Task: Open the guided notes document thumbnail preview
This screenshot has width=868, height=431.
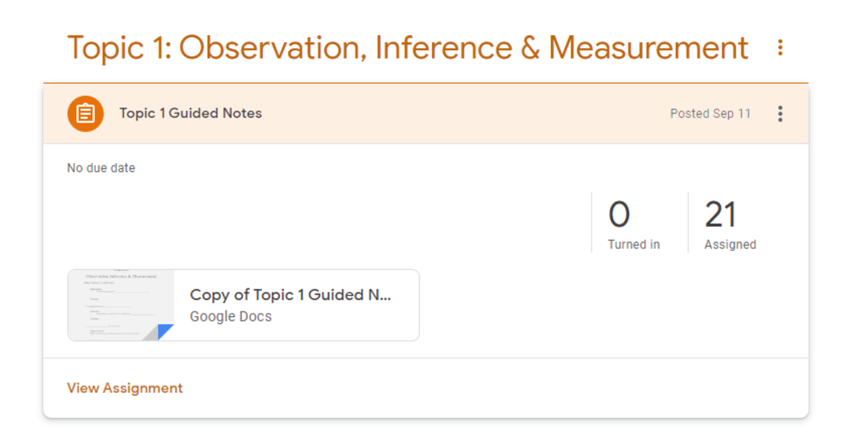Action: (121, 304)
